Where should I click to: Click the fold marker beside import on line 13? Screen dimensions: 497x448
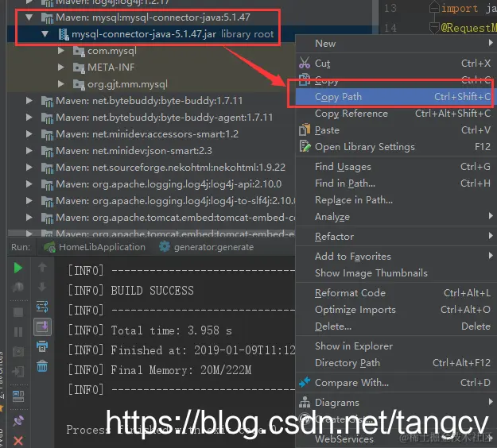pos(434,7)
